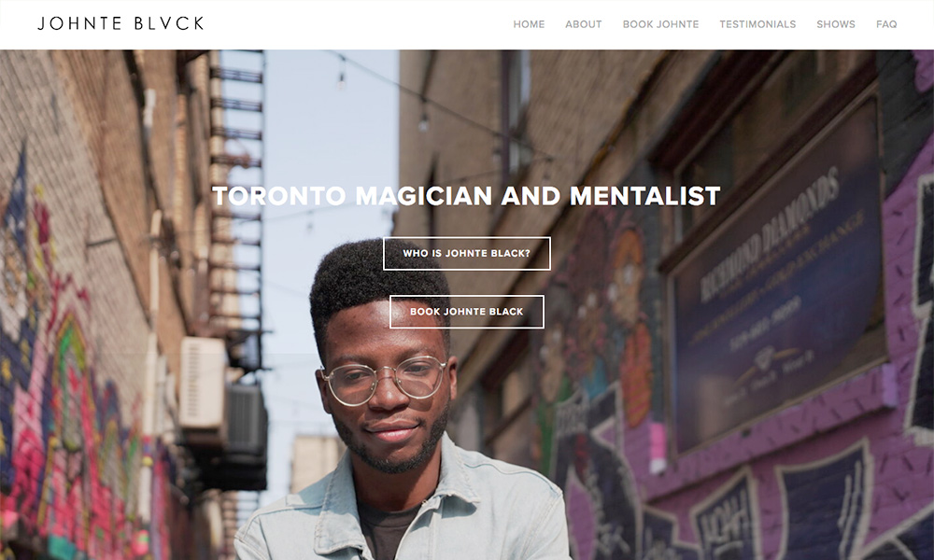This screenshot has width=934, height=560.
Task: Open the HOME nav item
Action: [529, 24]
